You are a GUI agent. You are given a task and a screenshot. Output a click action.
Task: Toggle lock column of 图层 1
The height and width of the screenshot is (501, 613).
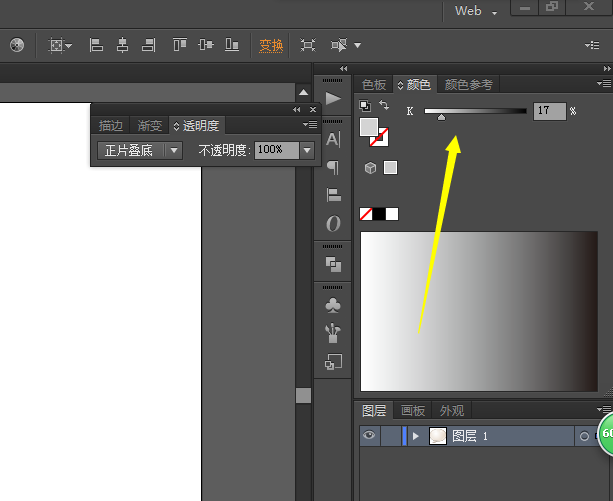coord(390,436)
